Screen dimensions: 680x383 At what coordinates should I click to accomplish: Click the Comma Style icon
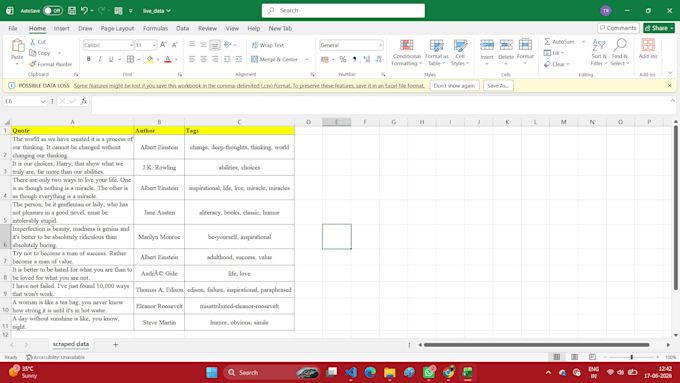354,59
